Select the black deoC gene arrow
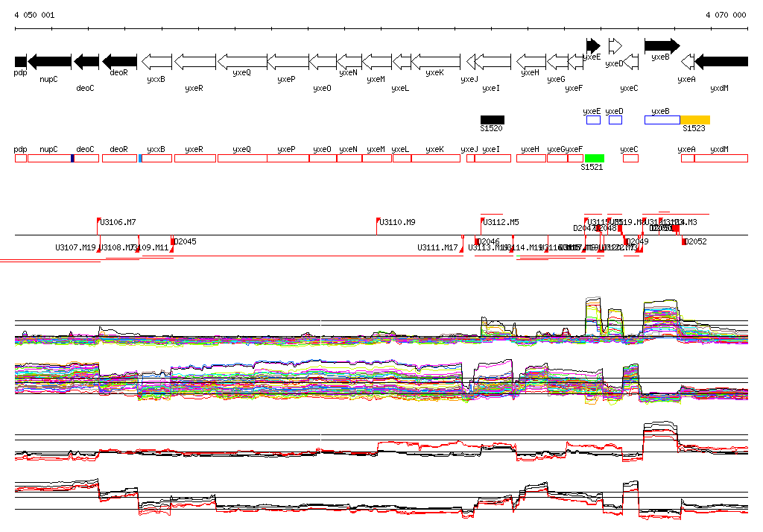The image size is (763, 532). pos(86,62)
